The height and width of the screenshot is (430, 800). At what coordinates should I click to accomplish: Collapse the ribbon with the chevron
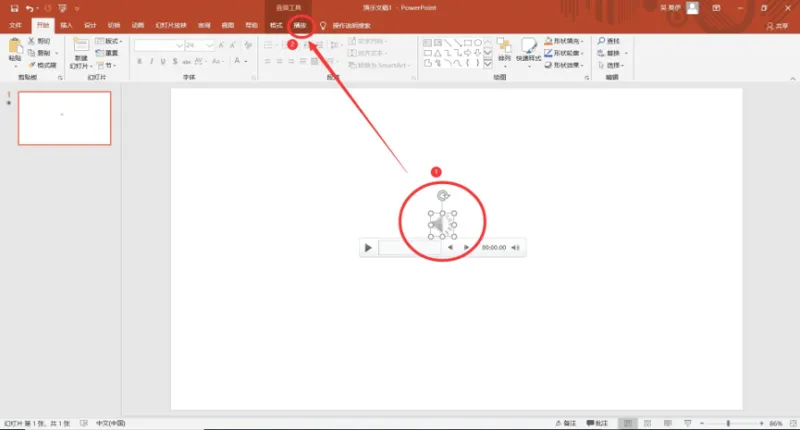[792, 79]
